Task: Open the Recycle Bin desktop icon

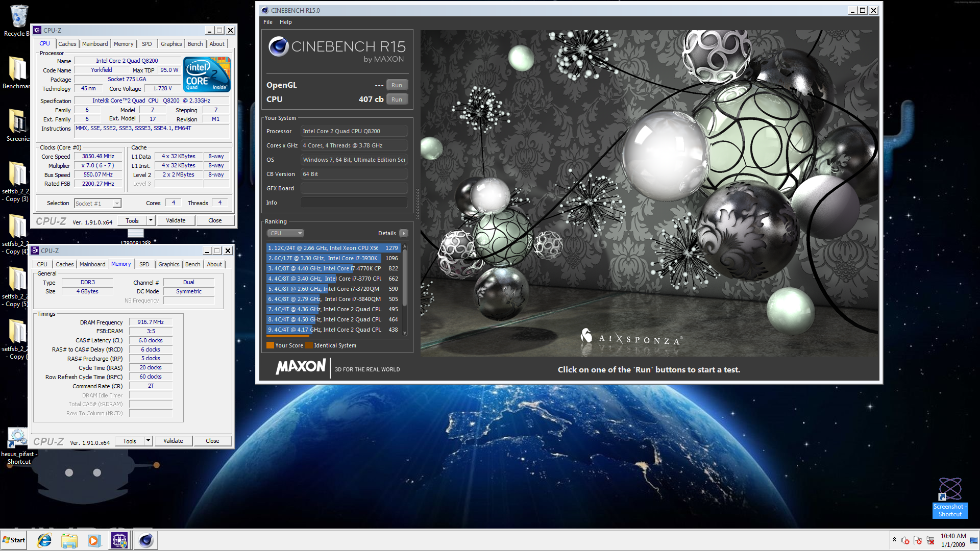Action: 18,20
